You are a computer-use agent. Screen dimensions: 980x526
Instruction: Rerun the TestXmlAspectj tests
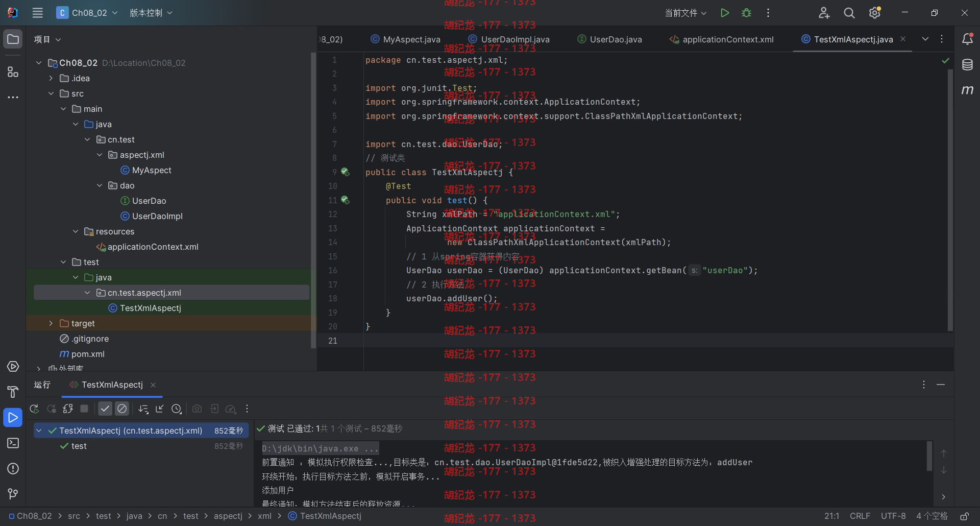tap(34, 409)
